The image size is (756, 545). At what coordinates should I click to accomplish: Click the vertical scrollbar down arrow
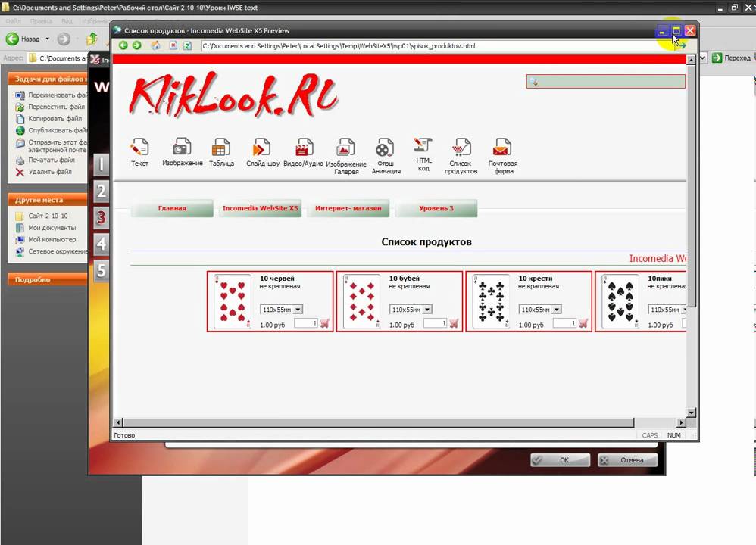click(691, 413)
